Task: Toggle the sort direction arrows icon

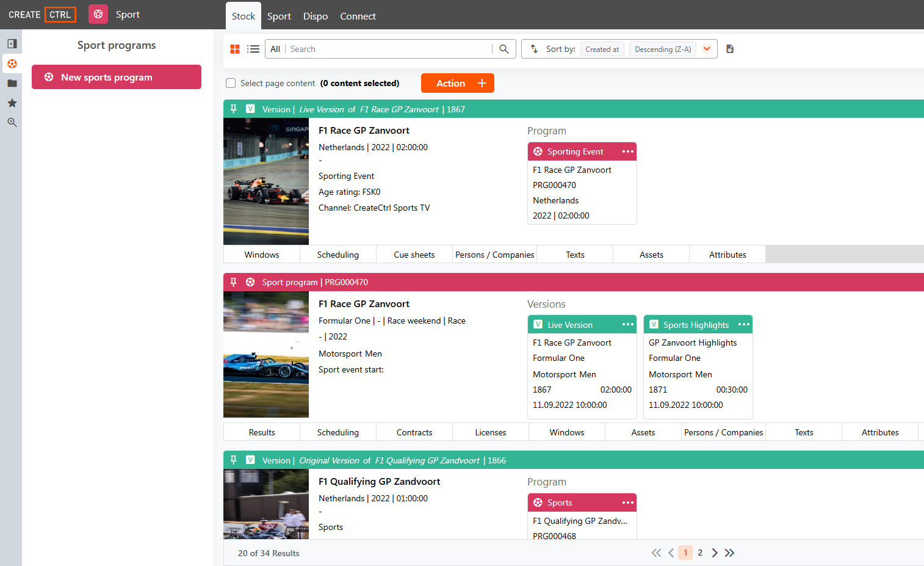Action: tap(534, 49)
